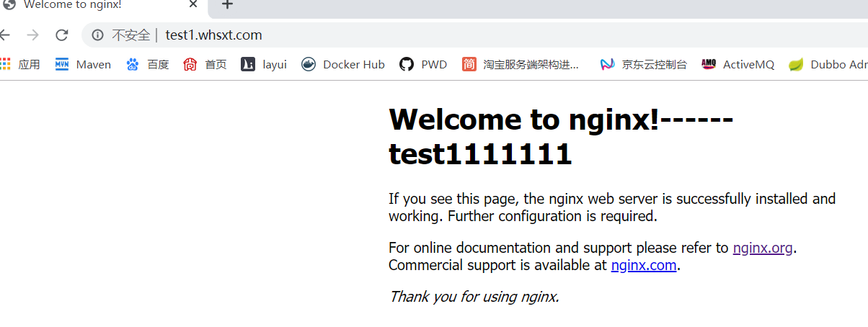The width and height of the screenshot is (868, 327).
Task: Follow the nginx.org link
Action: [763, 248]
